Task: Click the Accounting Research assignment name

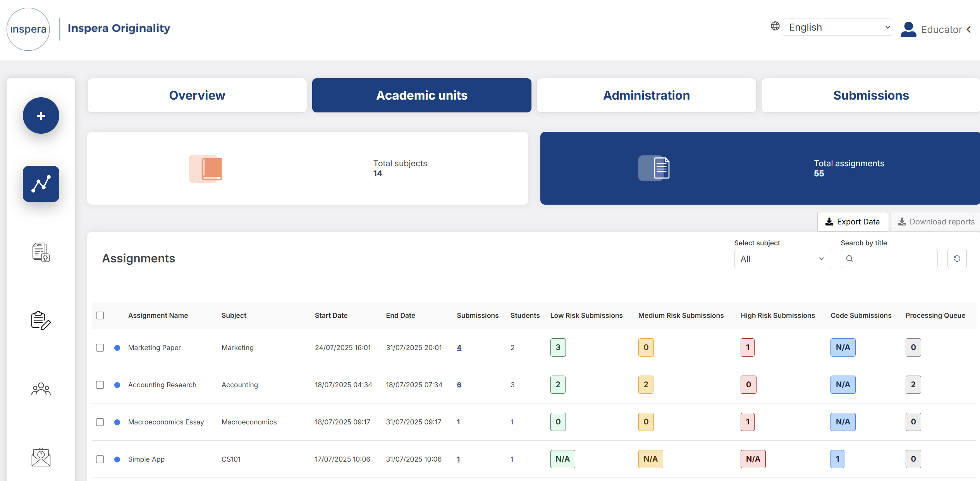Action: tap(162, 385)
